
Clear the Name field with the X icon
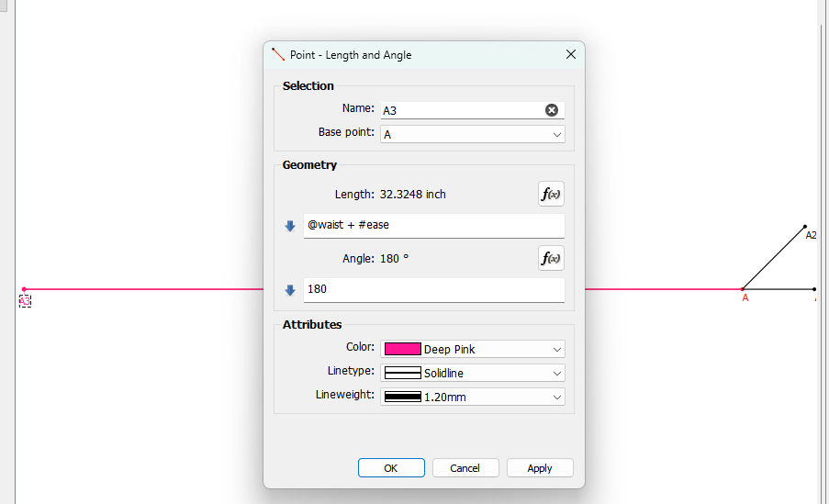click(x=552, y=110)
